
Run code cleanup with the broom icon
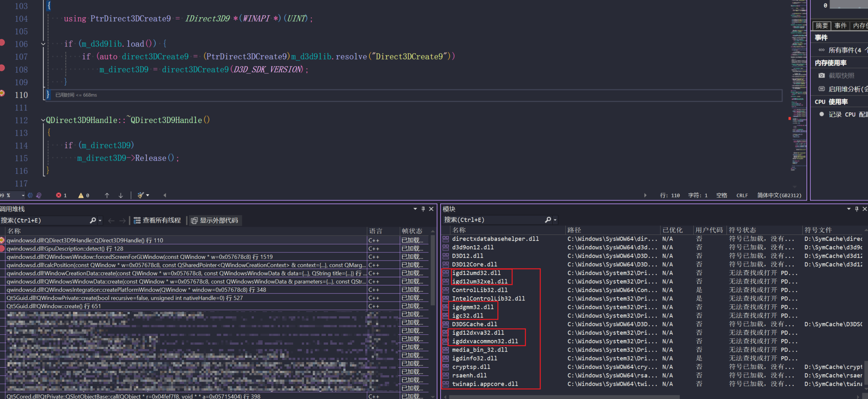[x=141, y=195]
